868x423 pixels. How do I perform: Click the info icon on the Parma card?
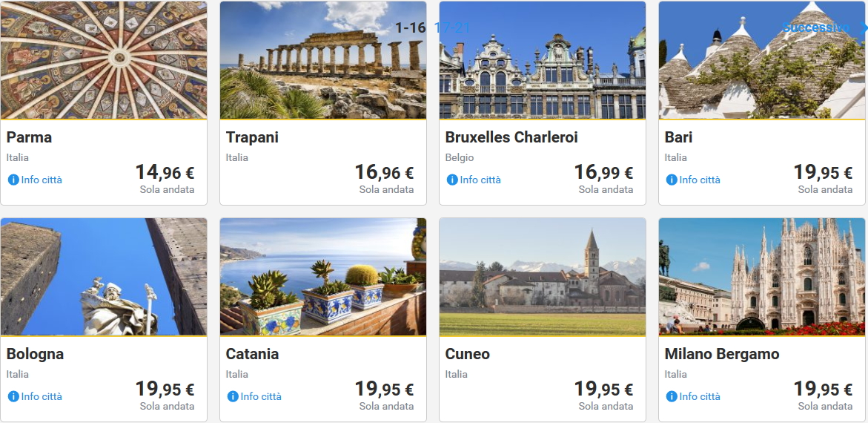coord(13,180)
